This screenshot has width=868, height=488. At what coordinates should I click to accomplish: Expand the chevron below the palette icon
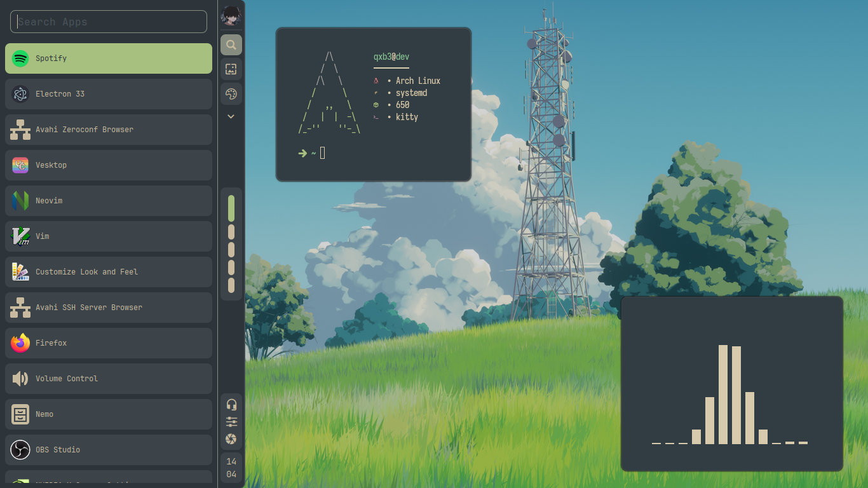(x=231, y=116)
